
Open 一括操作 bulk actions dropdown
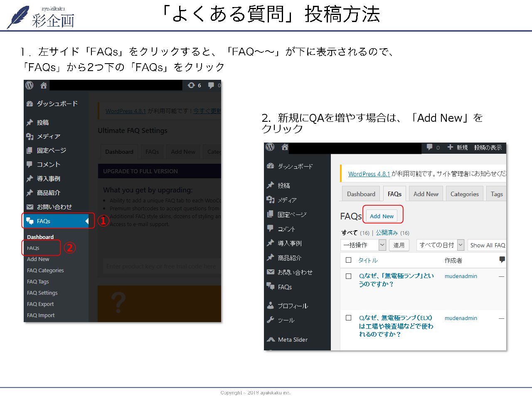pos(364,245)
